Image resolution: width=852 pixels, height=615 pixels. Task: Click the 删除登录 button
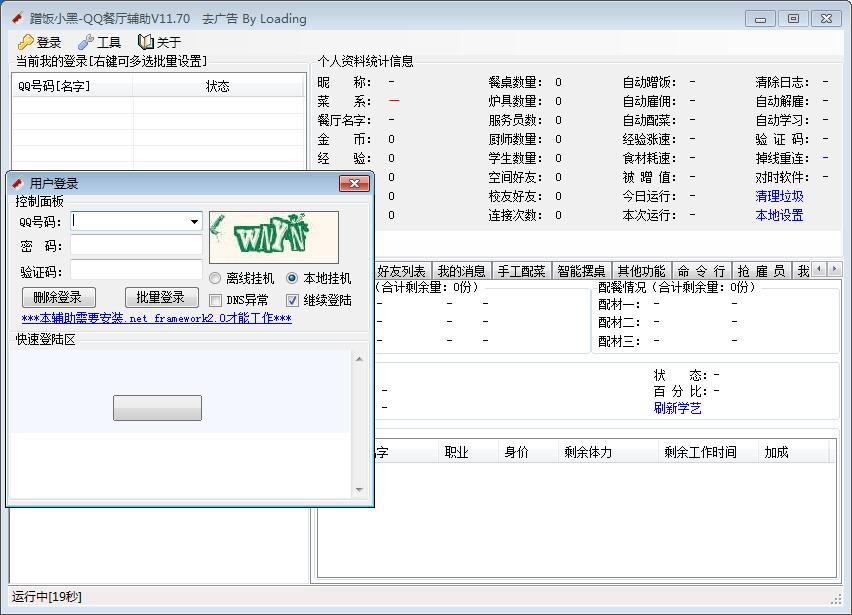(59, 297)
